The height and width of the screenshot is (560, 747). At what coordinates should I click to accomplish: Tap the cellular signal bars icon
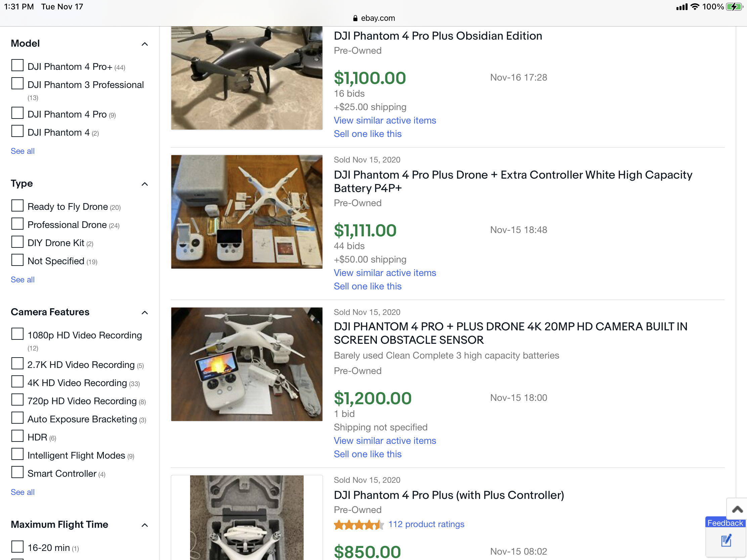pos(682,7)
